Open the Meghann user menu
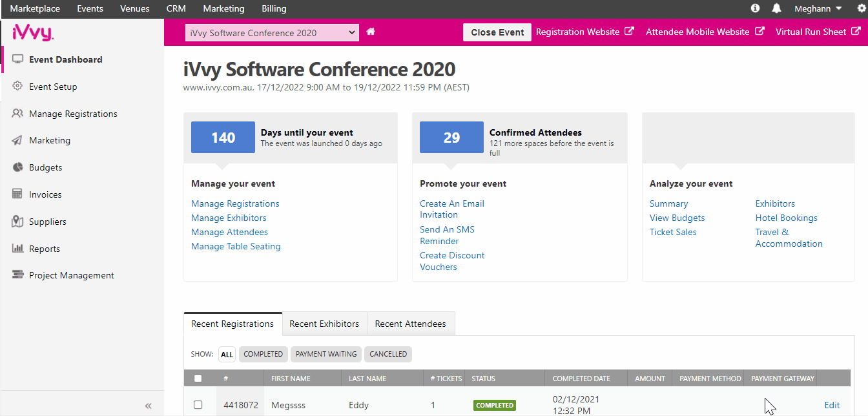 [x=818, y=9]
